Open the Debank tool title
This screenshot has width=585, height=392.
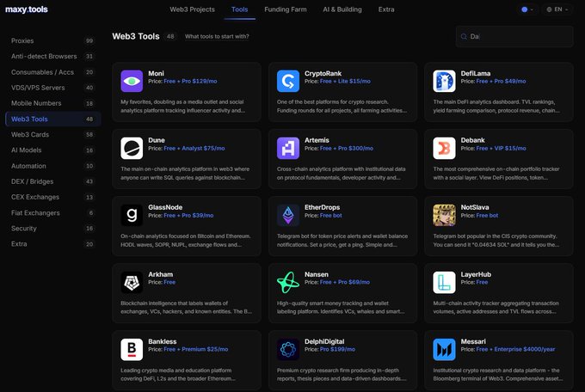point(472,140)
